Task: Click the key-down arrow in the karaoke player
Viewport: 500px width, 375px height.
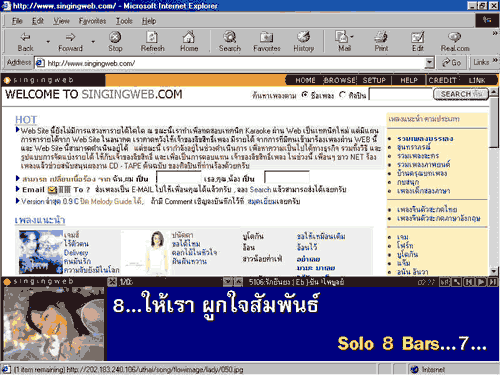Action: (227, 282)
